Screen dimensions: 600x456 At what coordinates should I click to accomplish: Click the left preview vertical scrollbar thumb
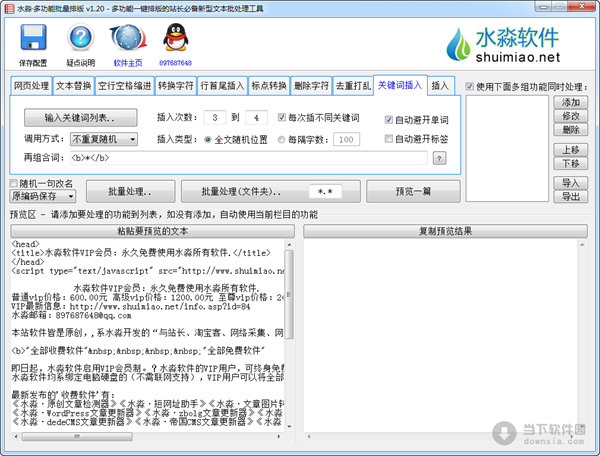289,295
